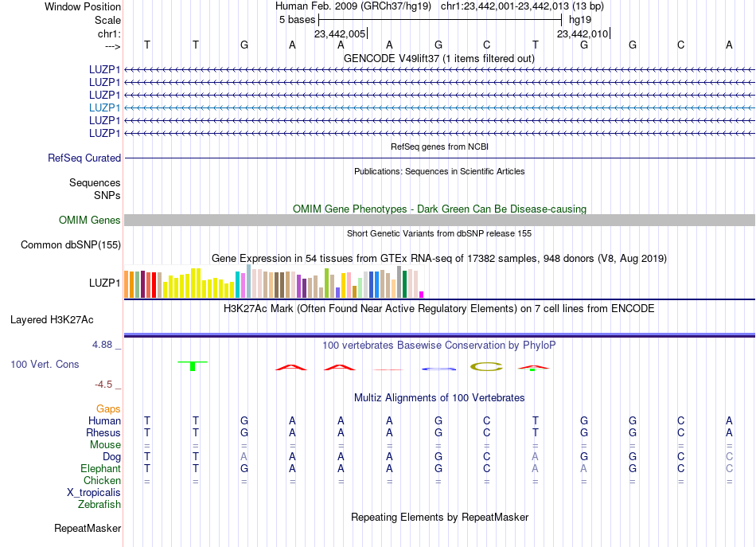Click the 'X_tropicalis' alignment row label
756x547 pixels.
click(94, 493)
